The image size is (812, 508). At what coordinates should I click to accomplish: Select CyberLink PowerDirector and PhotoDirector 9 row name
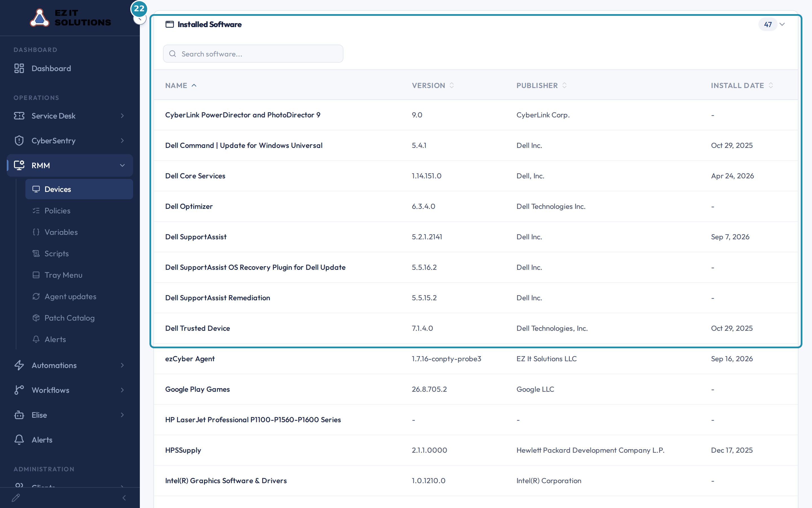point(242,115)
